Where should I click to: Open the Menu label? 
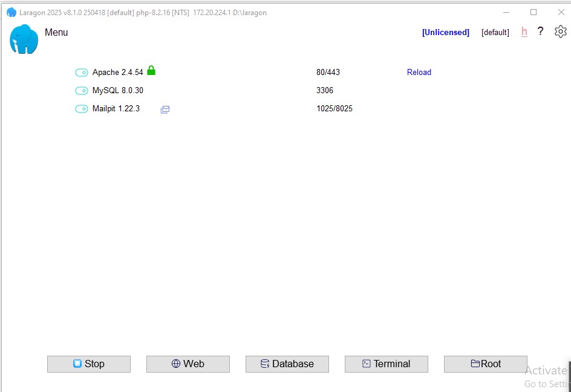(56, 33)
